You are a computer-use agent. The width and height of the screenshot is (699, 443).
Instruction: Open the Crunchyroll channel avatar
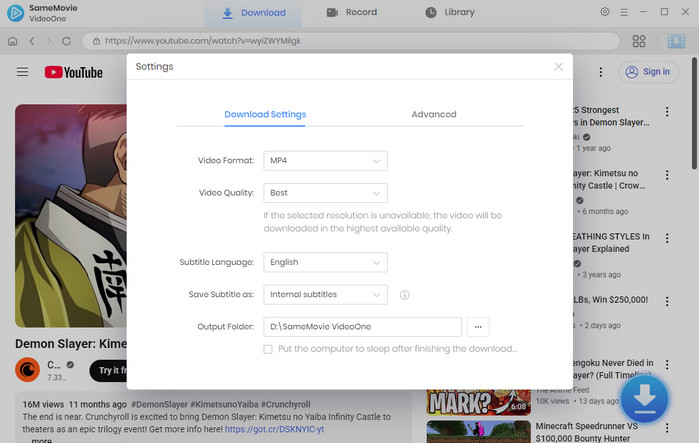[x=27, y=370]
